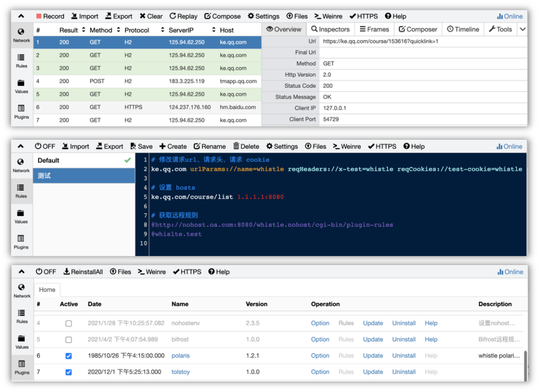Save the current rule in the Rules panel
The image size is (540, 392).
click(x=141, y=146)
